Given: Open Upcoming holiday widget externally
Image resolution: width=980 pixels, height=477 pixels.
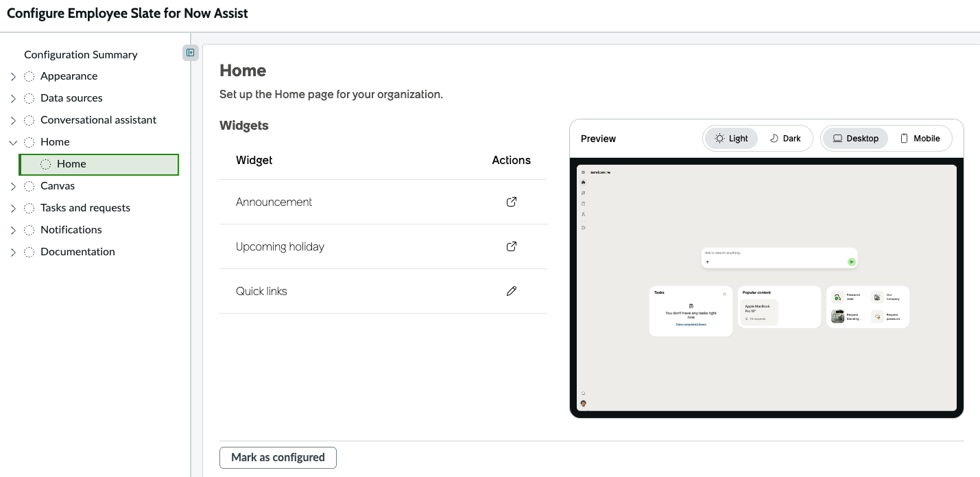Looking at the screenshot, I should [x=511, y=246].
